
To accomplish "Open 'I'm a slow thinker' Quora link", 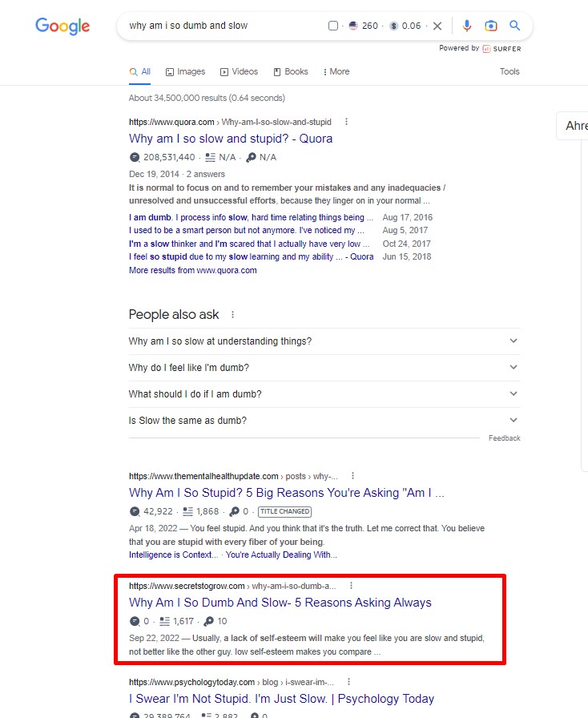I will 249,244.
